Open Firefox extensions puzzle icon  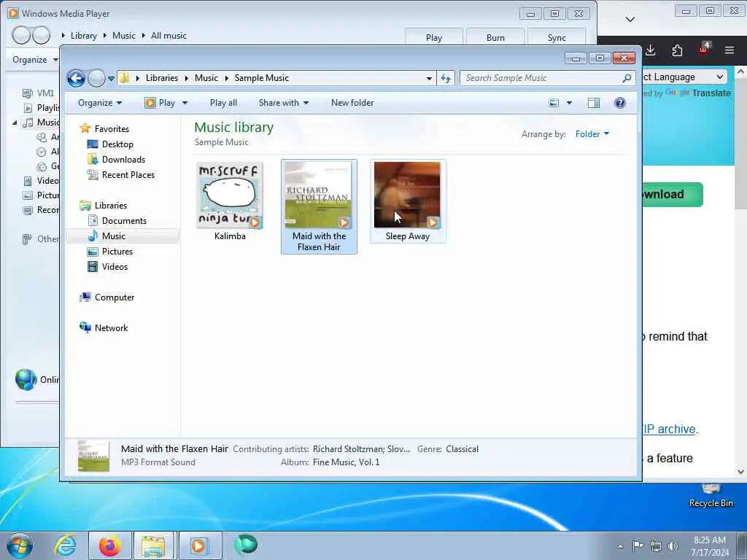click(x=677, y=50)
